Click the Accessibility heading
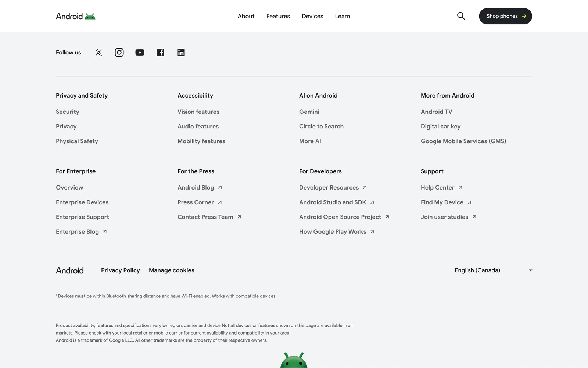 (x=195, y=96)
